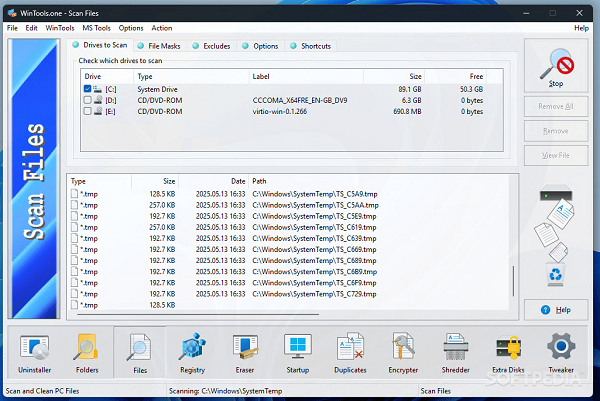
Task: Switch to the Shortcuts tab
Action: (x=311, y=46)
